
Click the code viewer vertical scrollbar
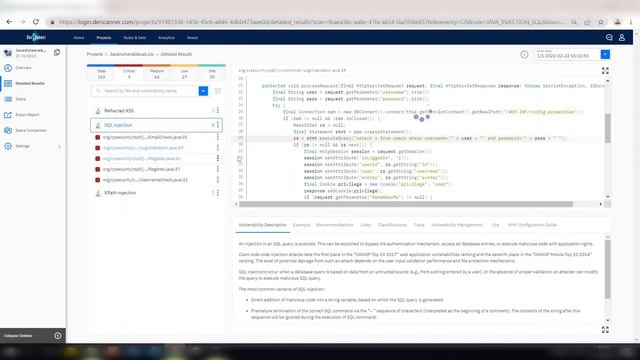607,128
